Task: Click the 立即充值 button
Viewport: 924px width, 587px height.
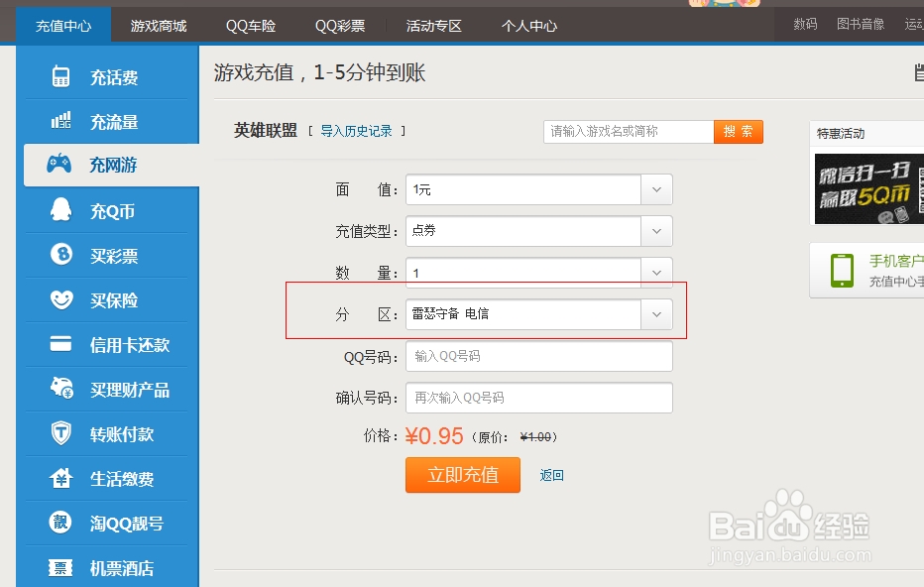Action: 463,475
